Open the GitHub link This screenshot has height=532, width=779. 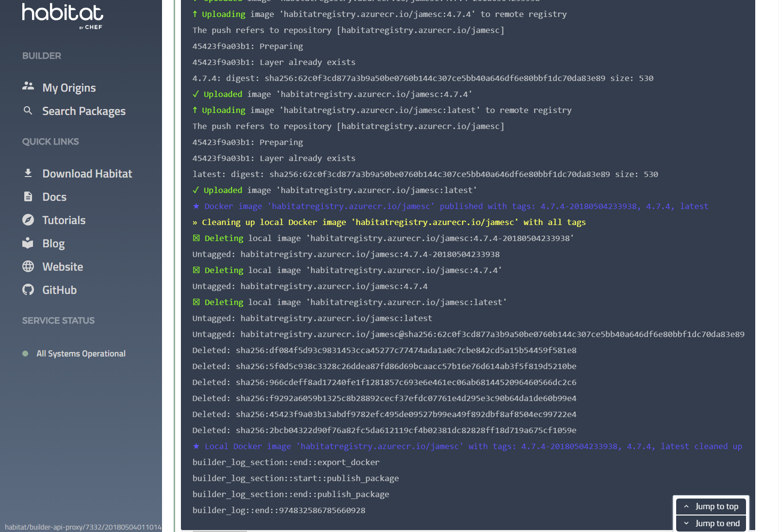click(59, 290)
